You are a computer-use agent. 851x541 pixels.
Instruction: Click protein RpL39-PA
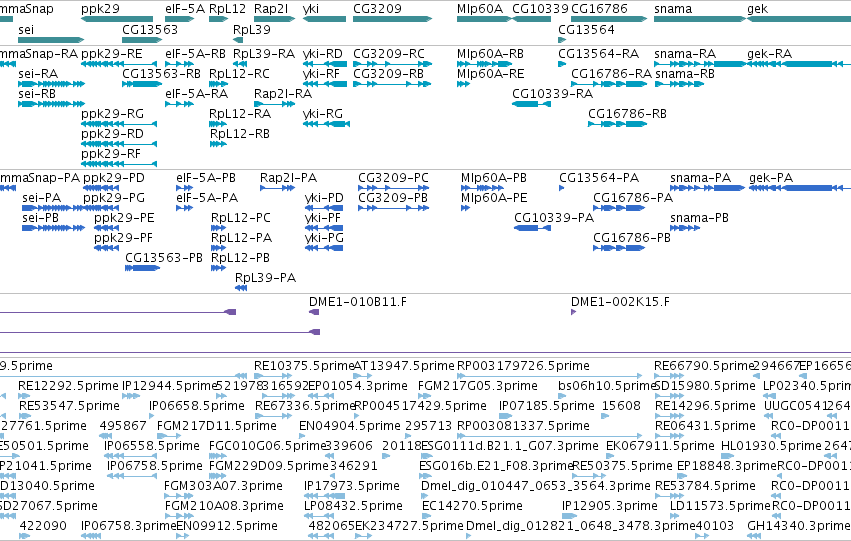point(265,278)
